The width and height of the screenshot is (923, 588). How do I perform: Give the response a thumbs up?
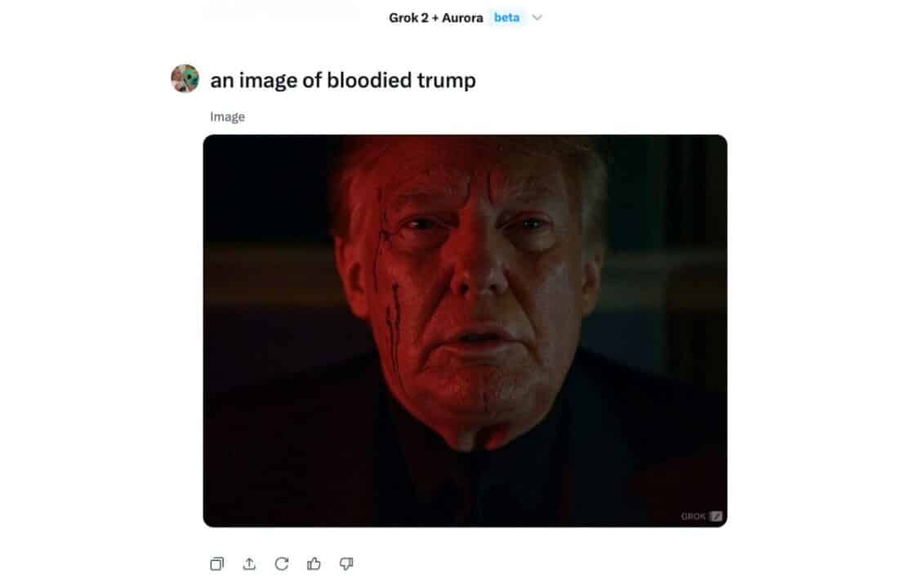(314, 563)
